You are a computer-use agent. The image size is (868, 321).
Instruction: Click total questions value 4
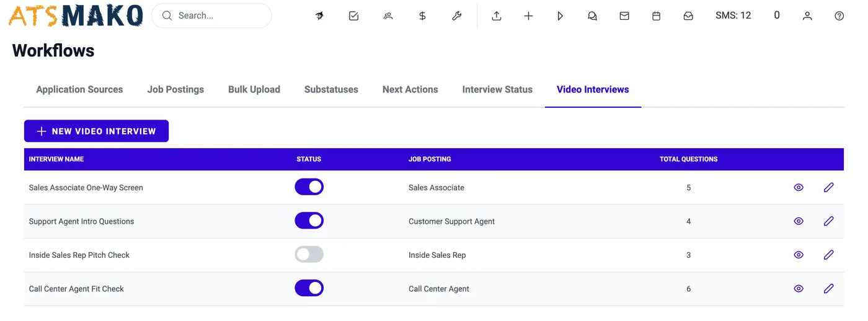(x=688, y=221)
